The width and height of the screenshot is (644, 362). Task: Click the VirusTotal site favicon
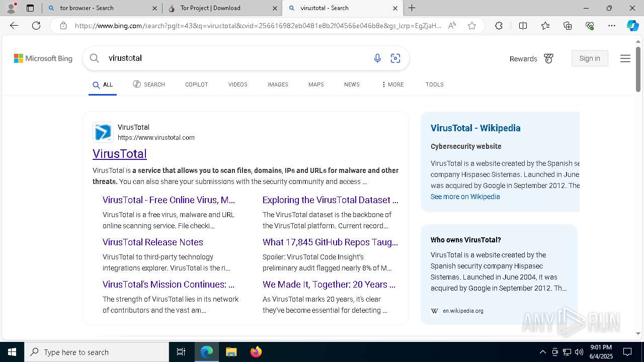[x=103, y=132]
